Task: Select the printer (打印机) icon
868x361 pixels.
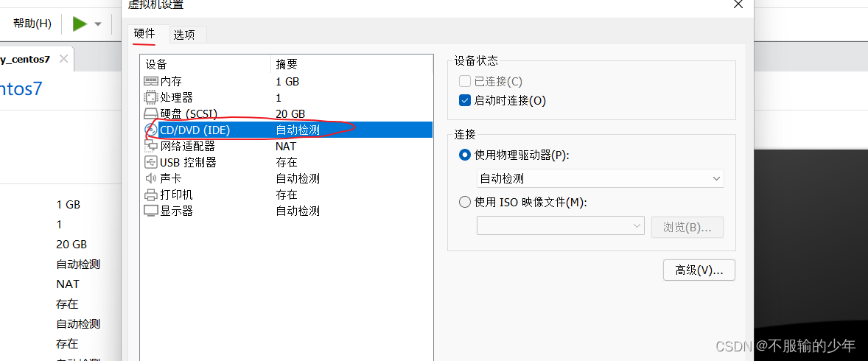Action: pos(150,195)
